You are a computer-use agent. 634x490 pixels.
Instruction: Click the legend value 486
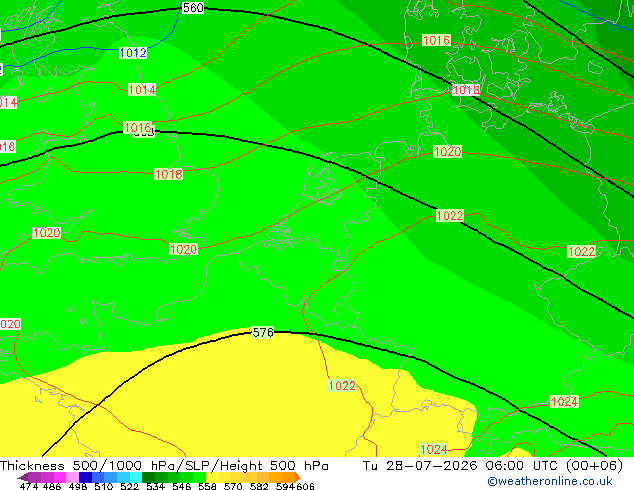click(x=52, y=486)
